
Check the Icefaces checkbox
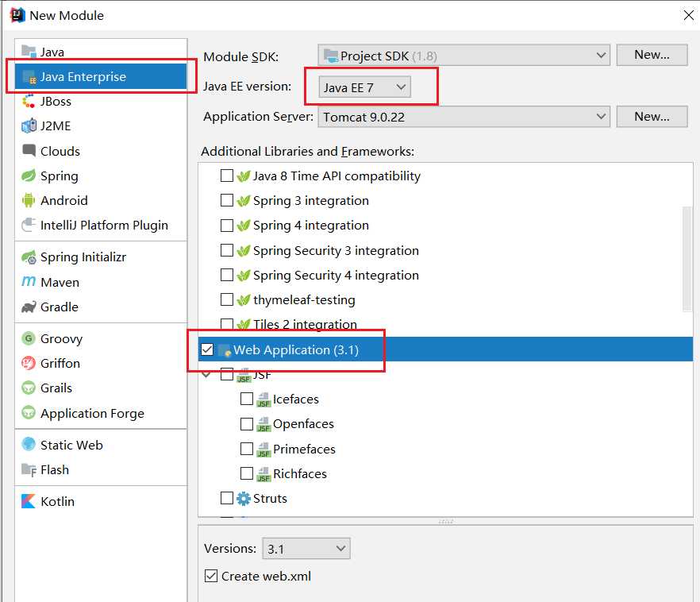tap(246, 399)
